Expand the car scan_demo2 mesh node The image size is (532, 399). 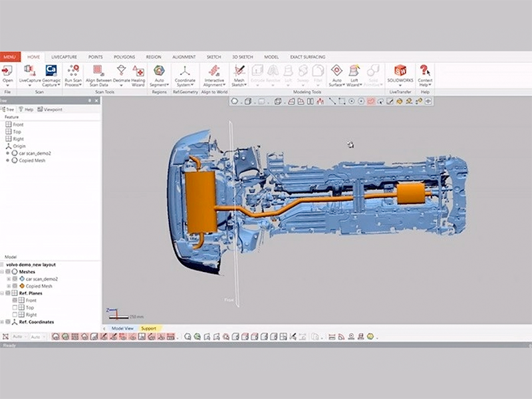(x=9, y=279)
